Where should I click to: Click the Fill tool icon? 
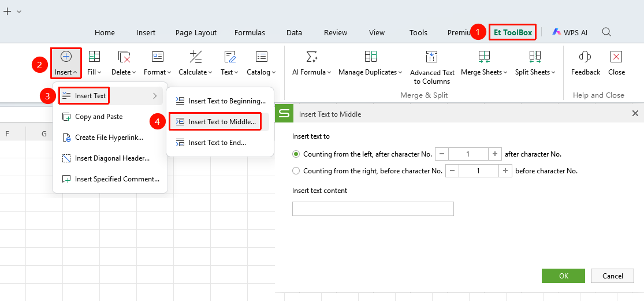(95, 57)
